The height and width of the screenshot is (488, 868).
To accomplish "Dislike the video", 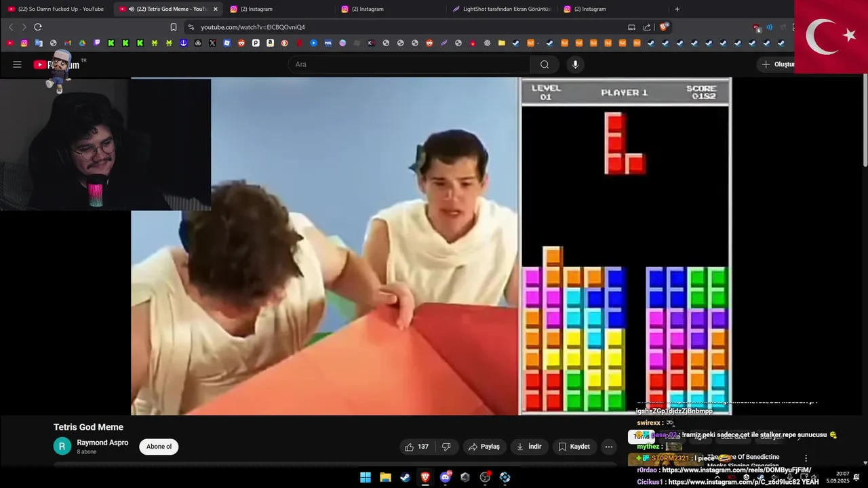I will [446, 447].
